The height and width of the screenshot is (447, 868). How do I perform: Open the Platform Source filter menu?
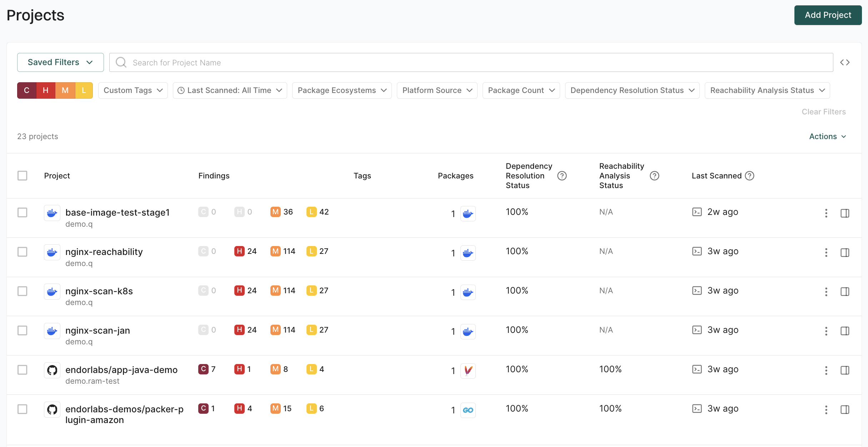tap(437, 90)
